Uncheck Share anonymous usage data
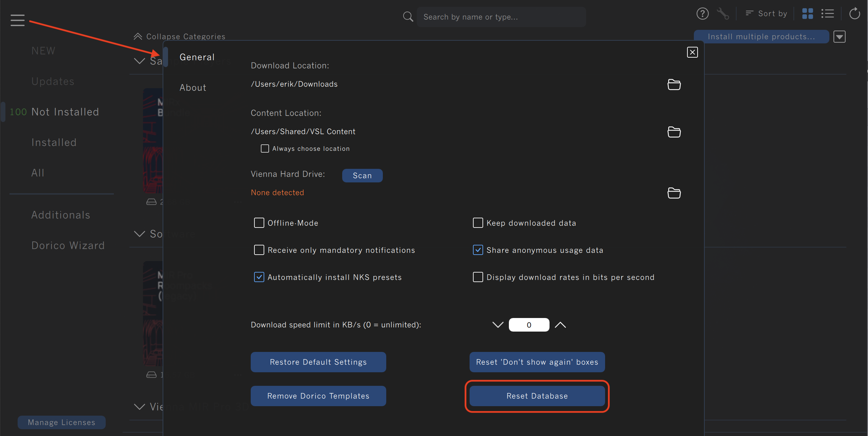The image size is (868, 436). [x=478, y=250]
